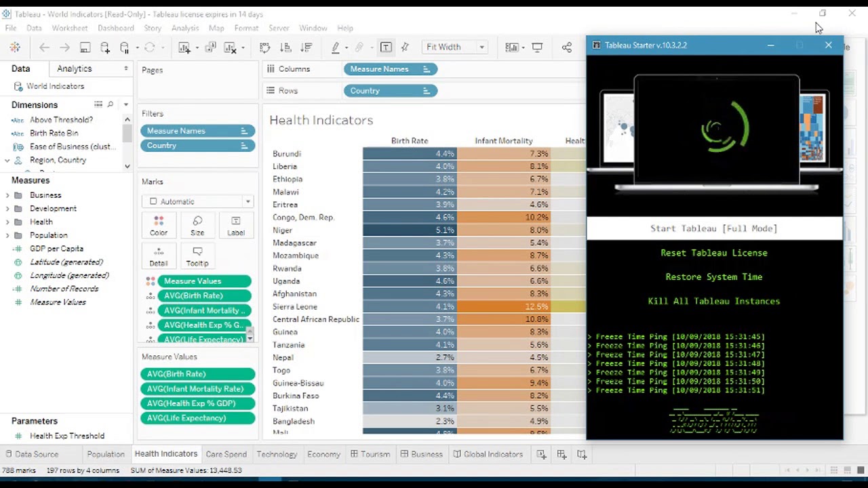Create a new worksheet from the toolbar

pos(184,47)
